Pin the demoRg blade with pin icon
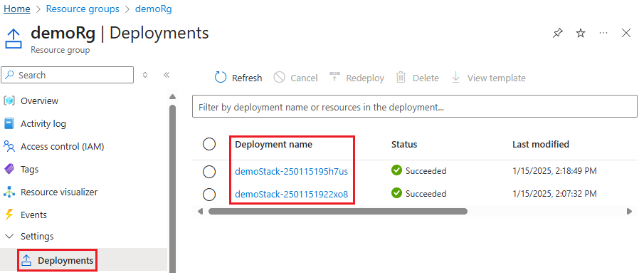The width and height of the screenshot is (644, 273). (558, 34)
